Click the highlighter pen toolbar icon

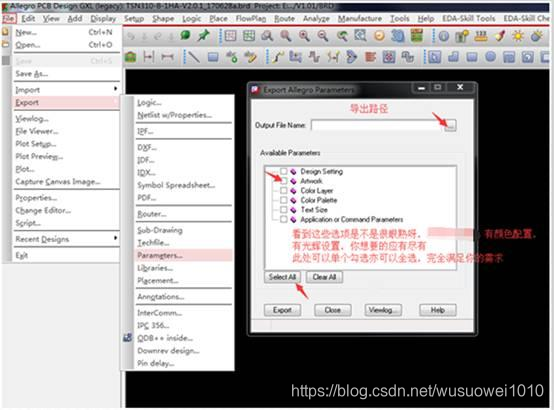point(500,36)
